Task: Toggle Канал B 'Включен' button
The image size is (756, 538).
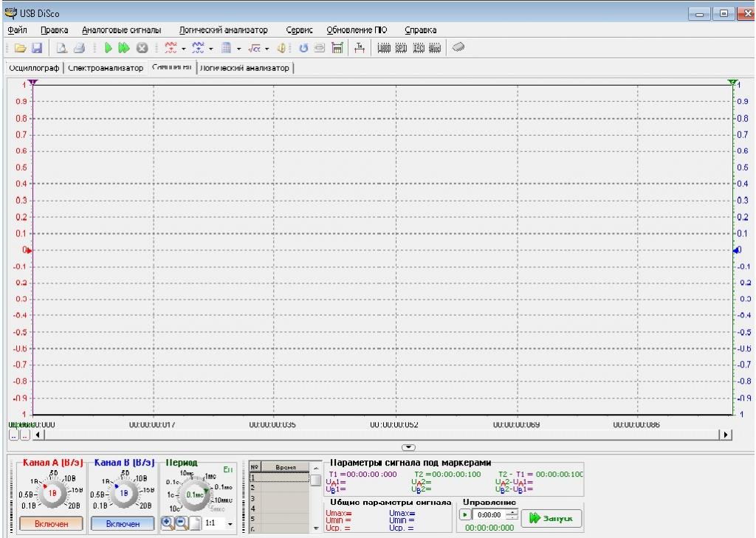Action: tap(123, 523)
